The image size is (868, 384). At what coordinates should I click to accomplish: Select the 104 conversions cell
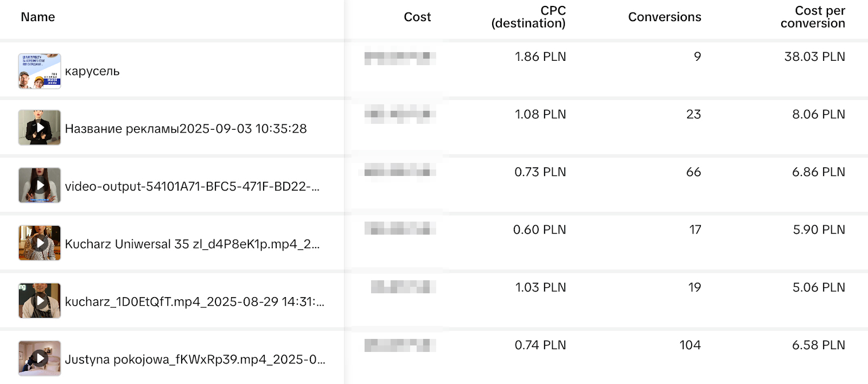point(690,345)
